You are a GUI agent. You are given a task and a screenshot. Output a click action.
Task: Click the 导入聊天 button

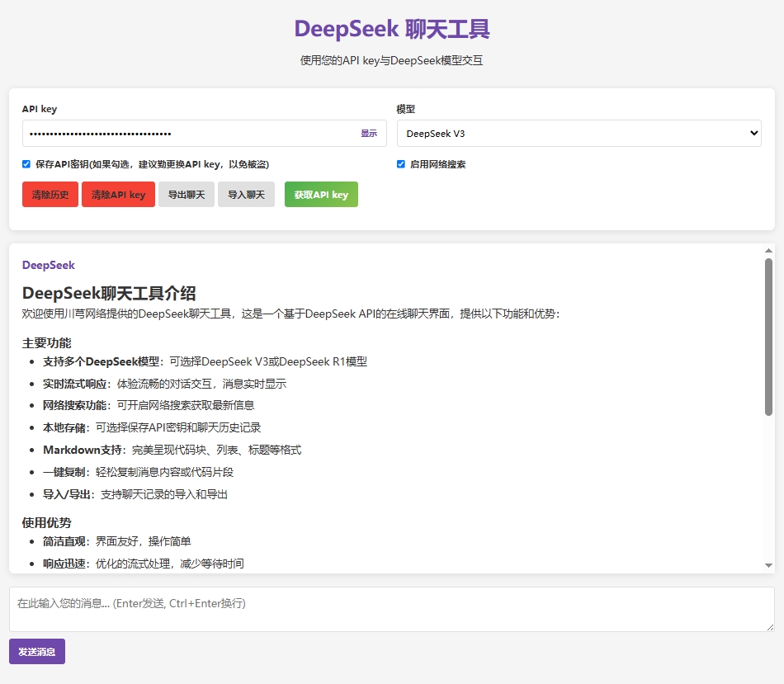(247, 195)
